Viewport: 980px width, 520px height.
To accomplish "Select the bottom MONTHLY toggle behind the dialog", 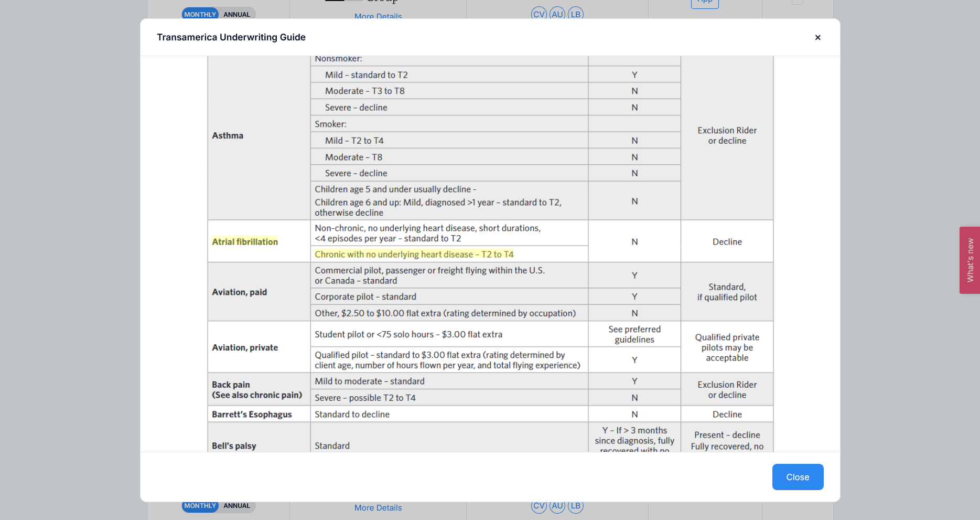I will tap(200, 506).
